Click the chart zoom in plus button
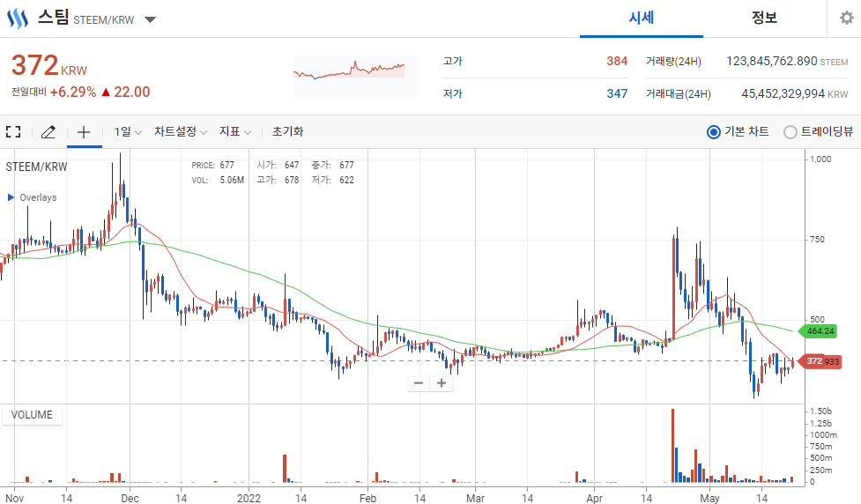 point(441,383)
